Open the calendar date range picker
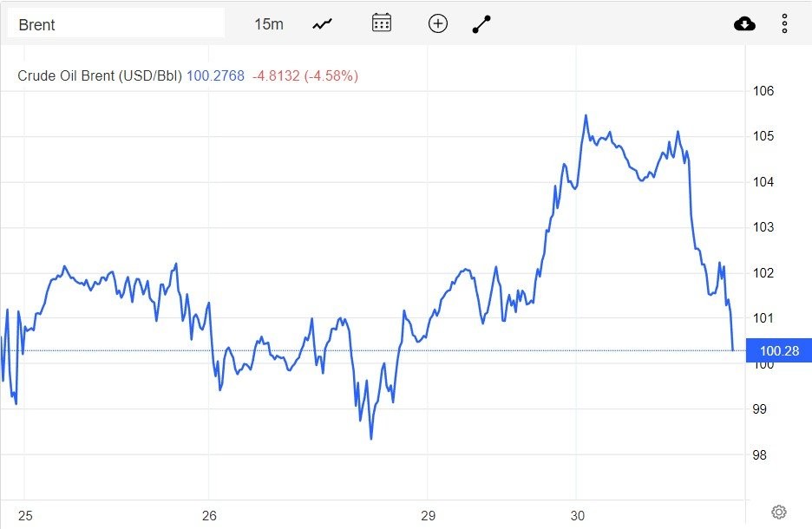The height and width of the screenshot is (529, 812). (382, 23)
